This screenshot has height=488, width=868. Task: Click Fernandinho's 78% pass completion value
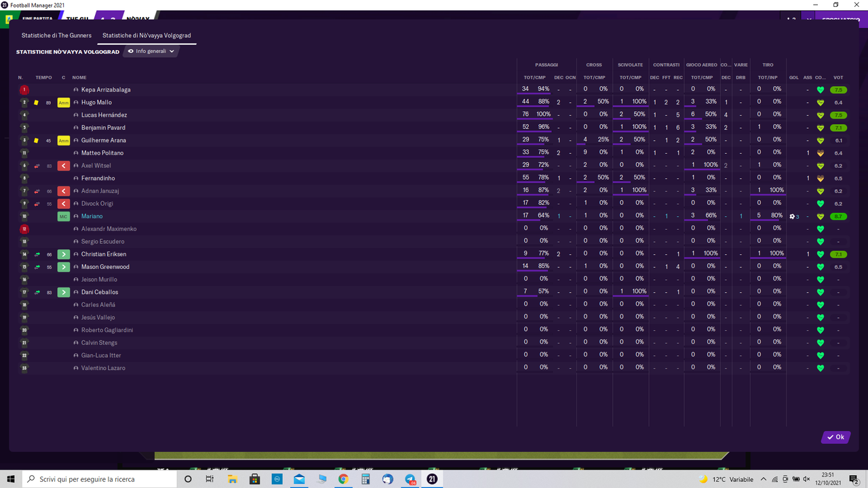coord(543,178)
